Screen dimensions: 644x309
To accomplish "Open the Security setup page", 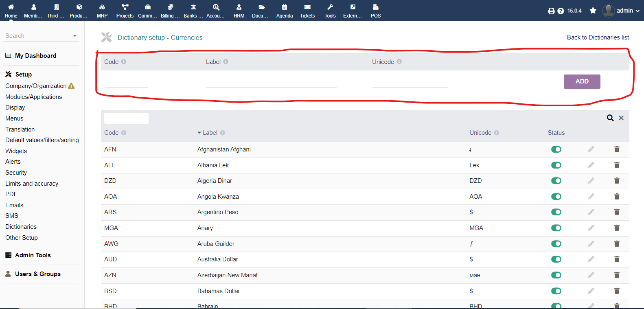I will (x=16, y=173).
